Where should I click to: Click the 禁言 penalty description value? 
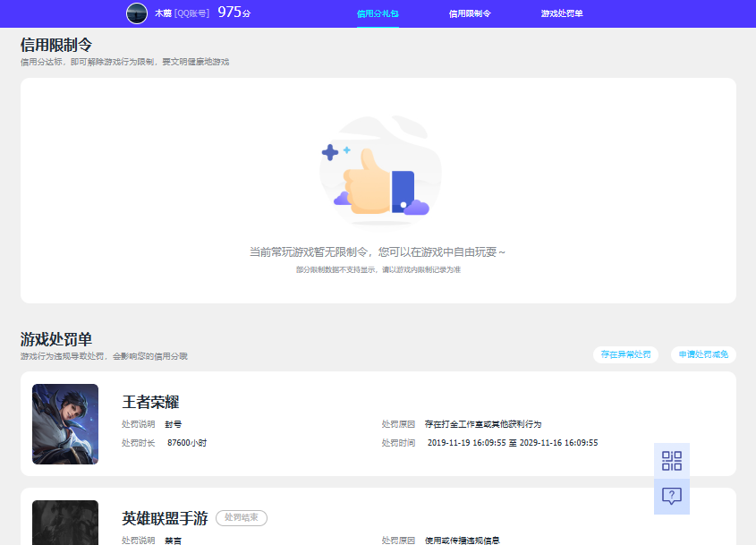coord(174,541)
